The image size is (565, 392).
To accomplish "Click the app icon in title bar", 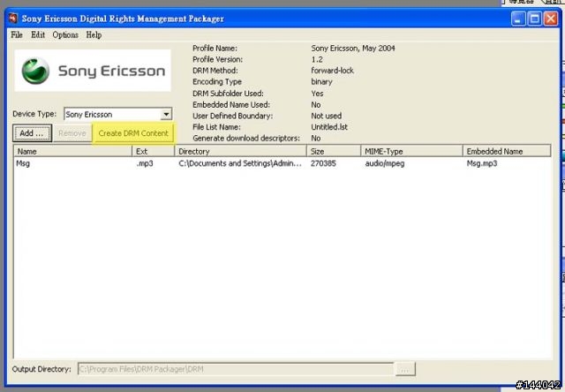I will click(13, 18).
